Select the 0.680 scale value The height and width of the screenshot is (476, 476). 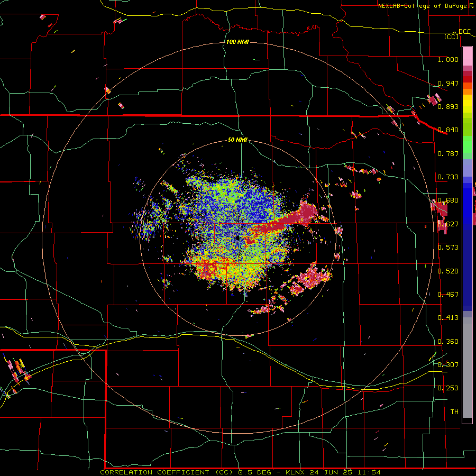click(x=448, y=200)
